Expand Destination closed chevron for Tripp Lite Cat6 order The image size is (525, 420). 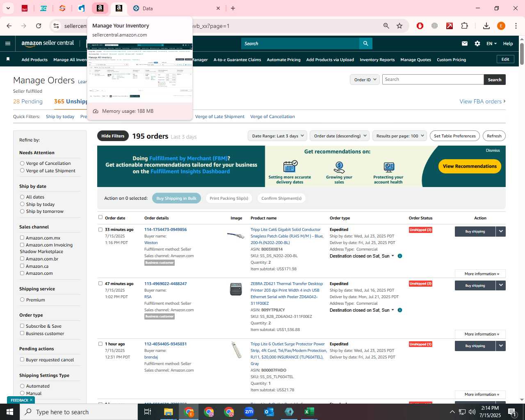click(393, 256)
